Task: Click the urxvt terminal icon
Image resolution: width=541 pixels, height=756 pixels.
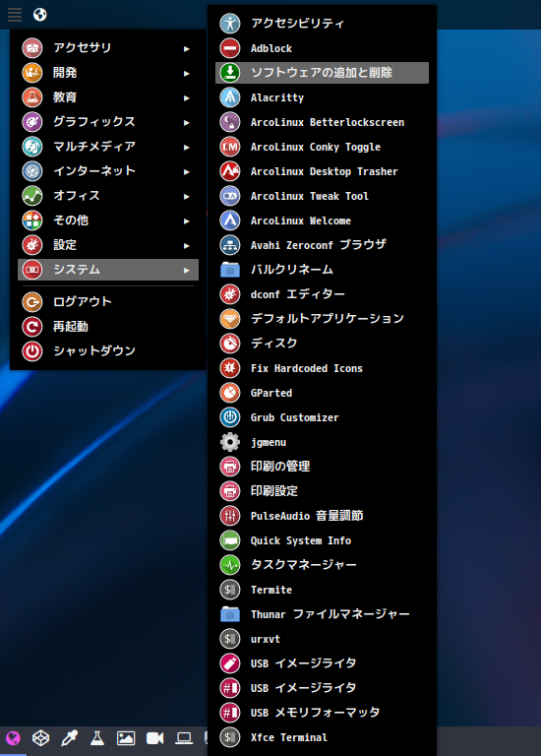Action: [230, 638]
